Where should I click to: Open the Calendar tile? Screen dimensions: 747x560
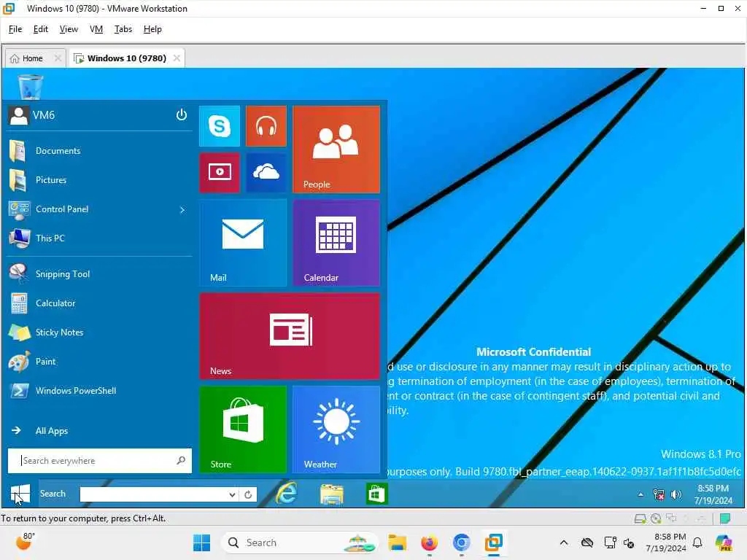tap(336, 243)
